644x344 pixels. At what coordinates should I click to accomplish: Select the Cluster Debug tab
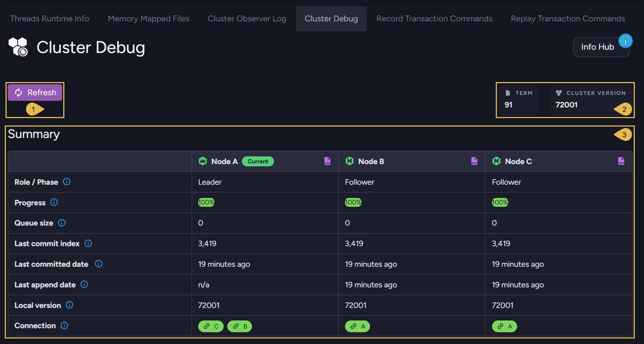pos(331,18)
